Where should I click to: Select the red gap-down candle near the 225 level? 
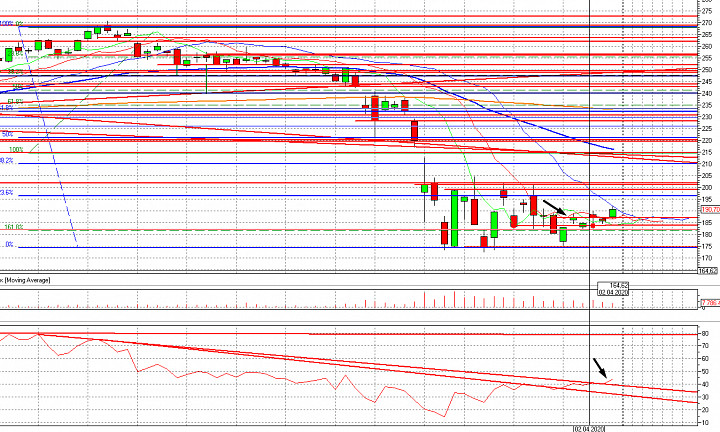click(414, 130)
